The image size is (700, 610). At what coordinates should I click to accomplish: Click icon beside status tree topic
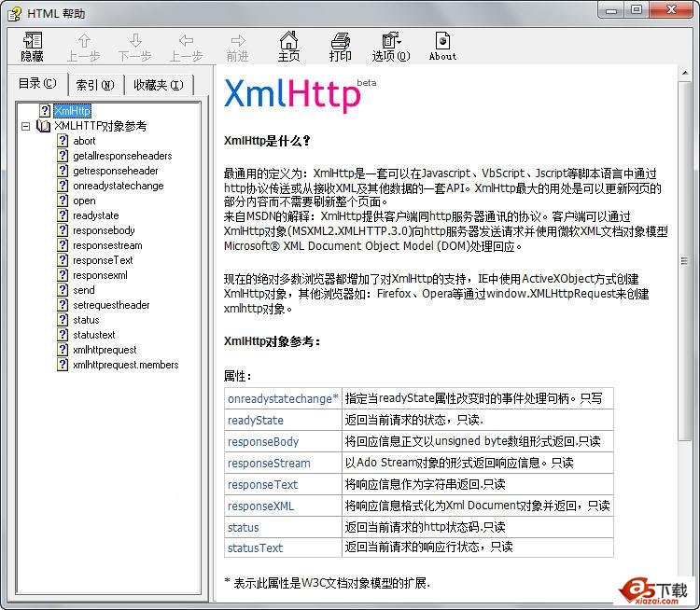63,320
